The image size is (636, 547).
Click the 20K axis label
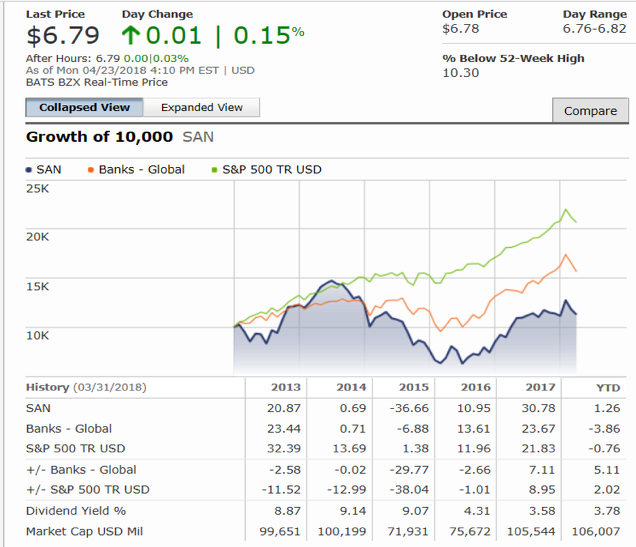pos(37,237)
